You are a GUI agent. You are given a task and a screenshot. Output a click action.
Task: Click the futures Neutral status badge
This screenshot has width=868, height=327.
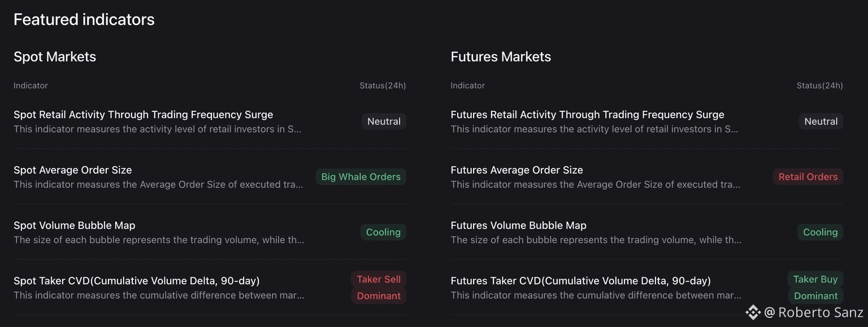point(821,122)
